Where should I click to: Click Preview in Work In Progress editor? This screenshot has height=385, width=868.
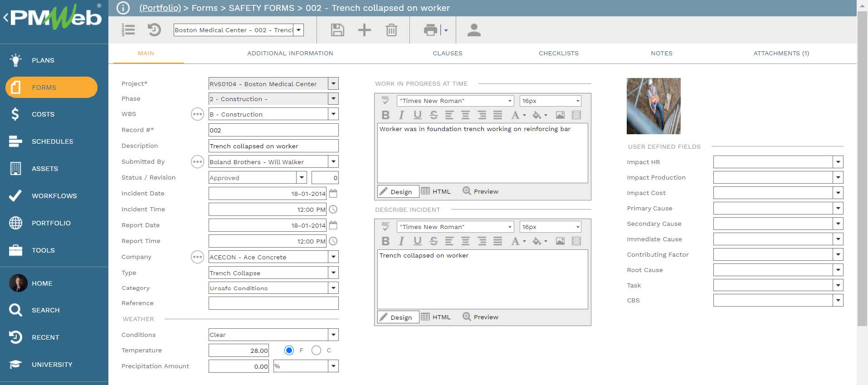click(x=480, y=191)
